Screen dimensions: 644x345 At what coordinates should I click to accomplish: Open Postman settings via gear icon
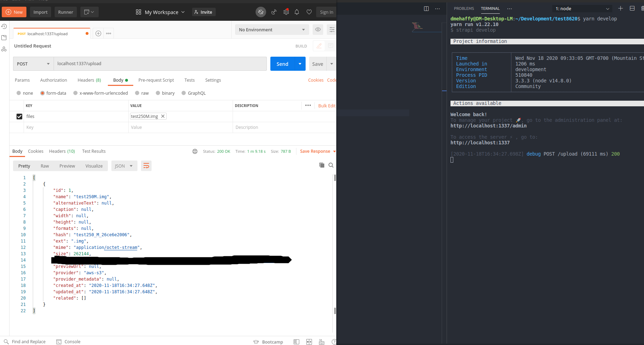(x=286, y=12)
